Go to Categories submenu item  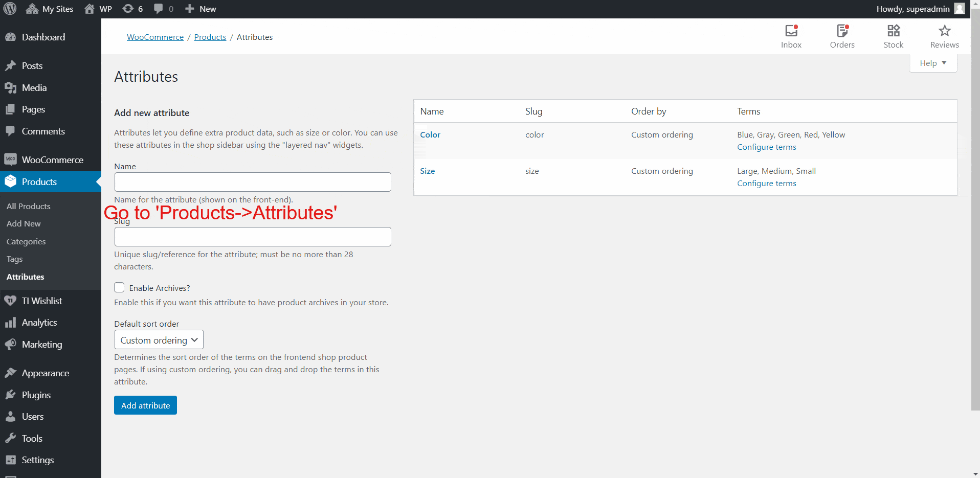click(x=26, y=241)
